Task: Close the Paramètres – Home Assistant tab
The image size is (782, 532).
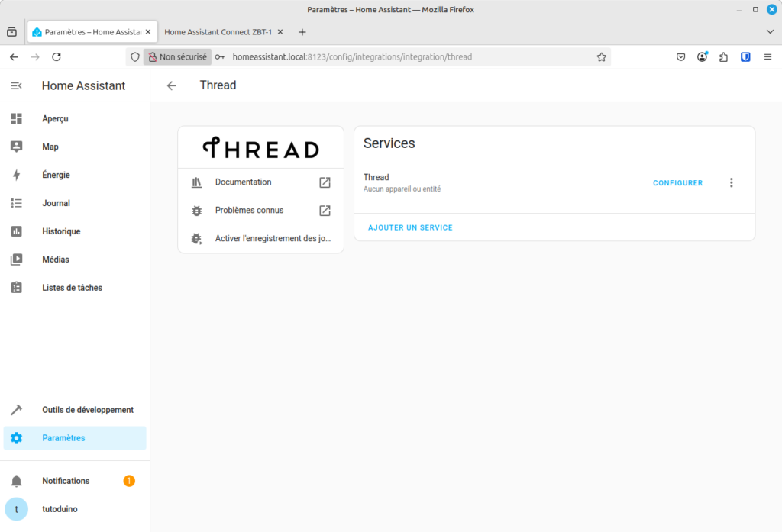Action: point(148,32)
